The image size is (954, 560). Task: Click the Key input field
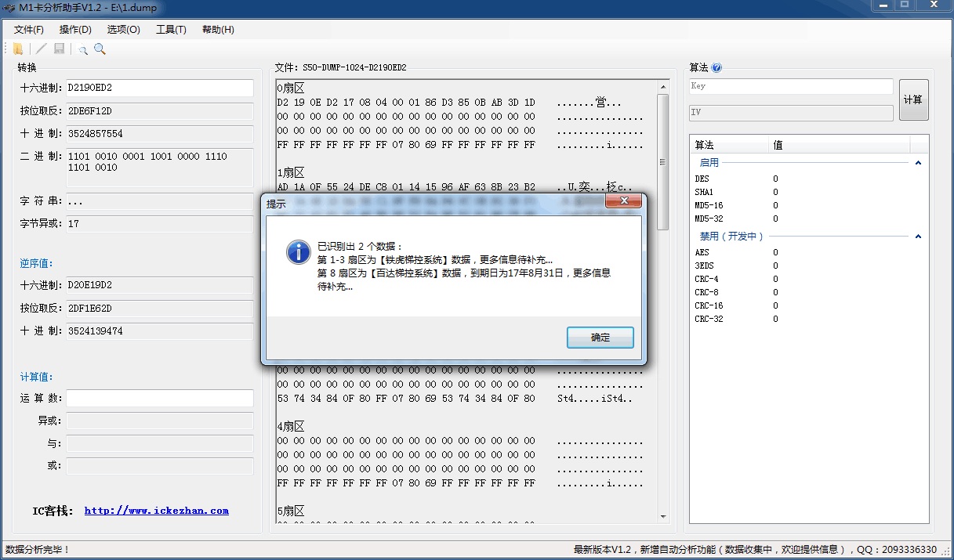pos(791,87)
